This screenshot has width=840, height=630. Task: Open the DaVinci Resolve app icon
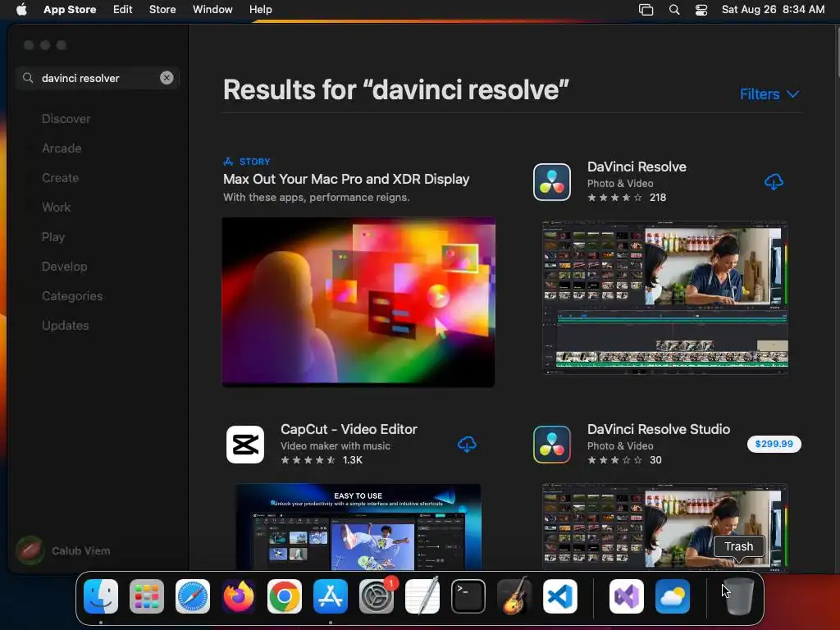click(552, 182)
